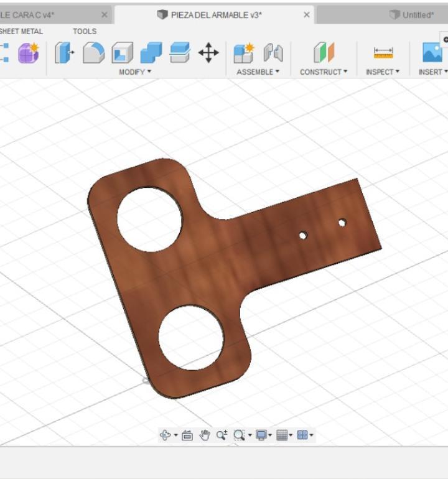
Task: Choose the Insert image icon
Action: (x=432, y=52)
